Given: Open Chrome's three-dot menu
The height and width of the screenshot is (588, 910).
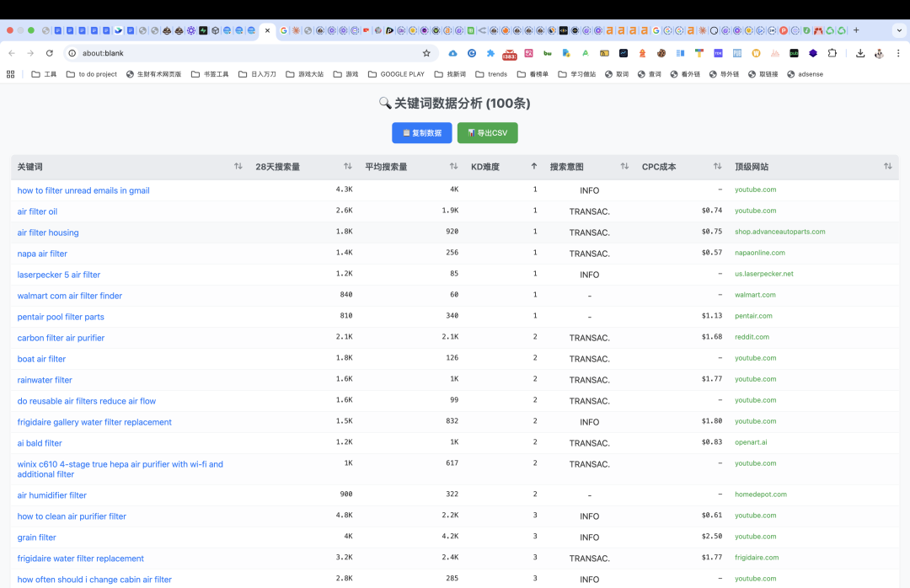Looking at the screenshot, I should click(898, 53).
